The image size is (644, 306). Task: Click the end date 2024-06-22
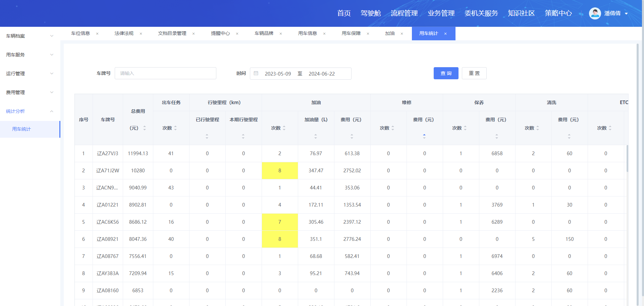tap(322, 74)
